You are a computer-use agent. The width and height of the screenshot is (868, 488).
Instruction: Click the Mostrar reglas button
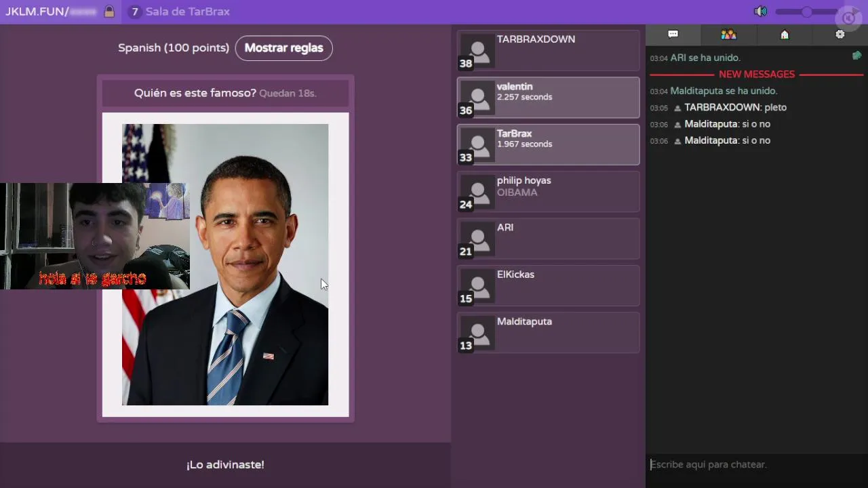[x=284, y=48]
